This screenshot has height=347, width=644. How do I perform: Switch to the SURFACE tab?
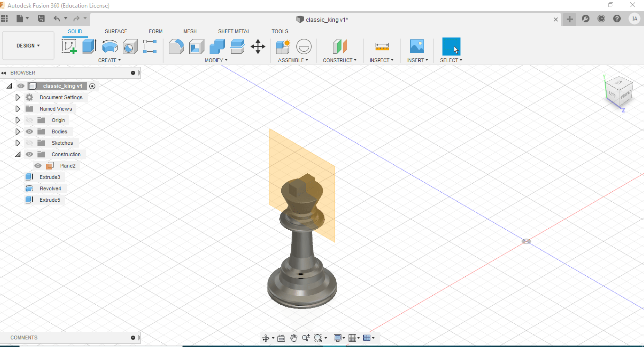pos(116,31)
